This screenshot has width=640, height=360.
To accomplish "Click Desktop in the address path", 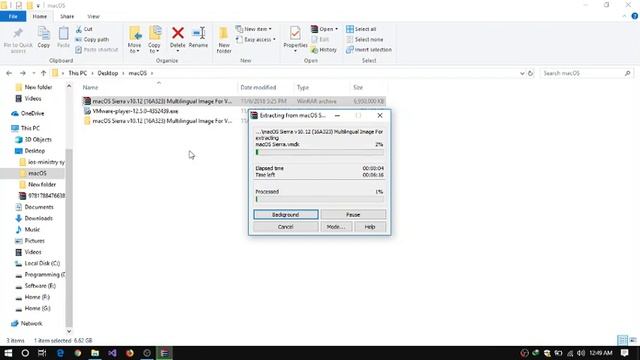I will coord(108,73).
